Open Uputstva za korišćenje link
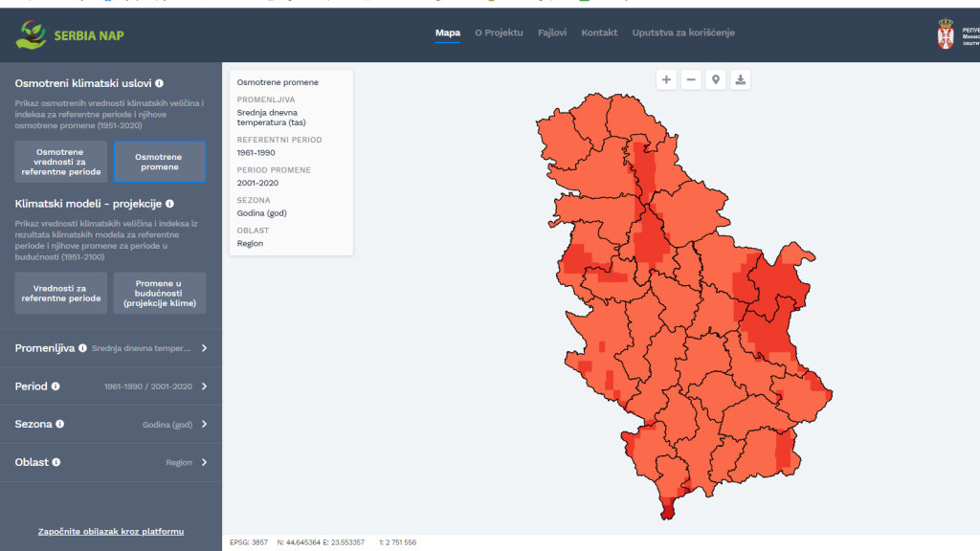Viewport: 980px width, 551px height. click(x=683, y=33)
